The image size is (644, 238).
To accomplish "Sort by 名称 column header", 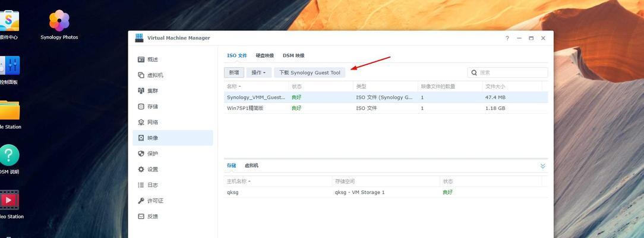I will (256, 86).
